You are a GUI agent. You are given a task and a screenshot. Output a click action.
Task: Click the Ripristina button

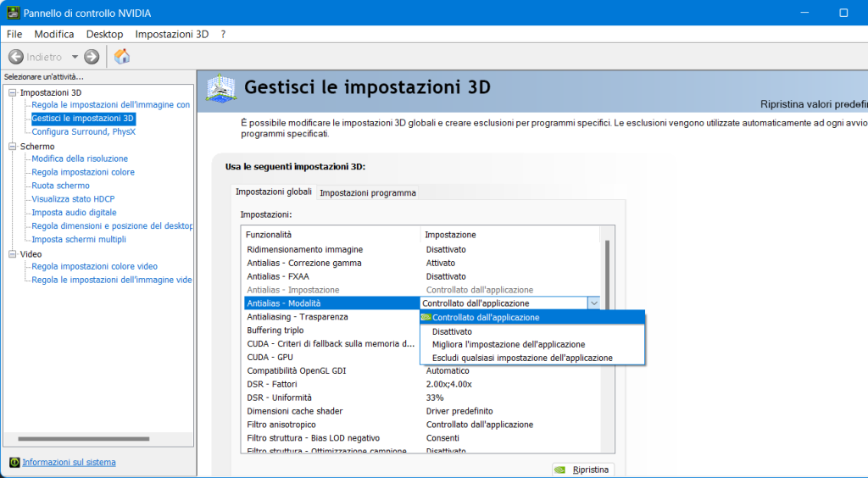click(x=582, y=470)
